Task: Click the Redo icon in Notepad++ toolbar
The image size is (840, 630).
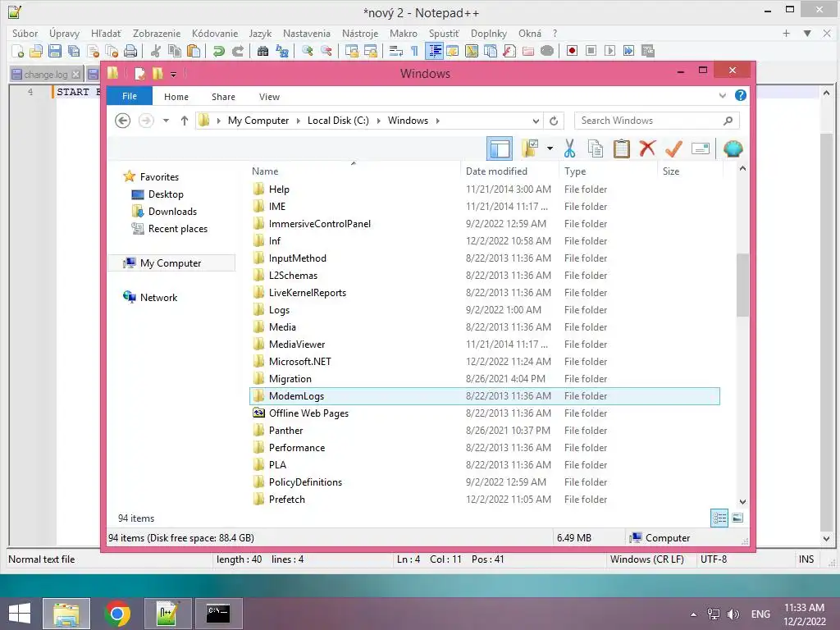Action: point(237,51)
